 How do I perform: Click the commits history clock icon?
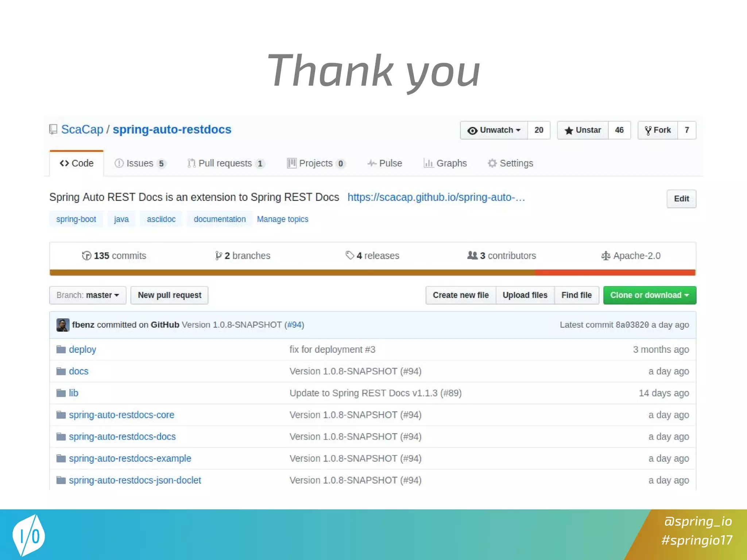click(86, 256)
